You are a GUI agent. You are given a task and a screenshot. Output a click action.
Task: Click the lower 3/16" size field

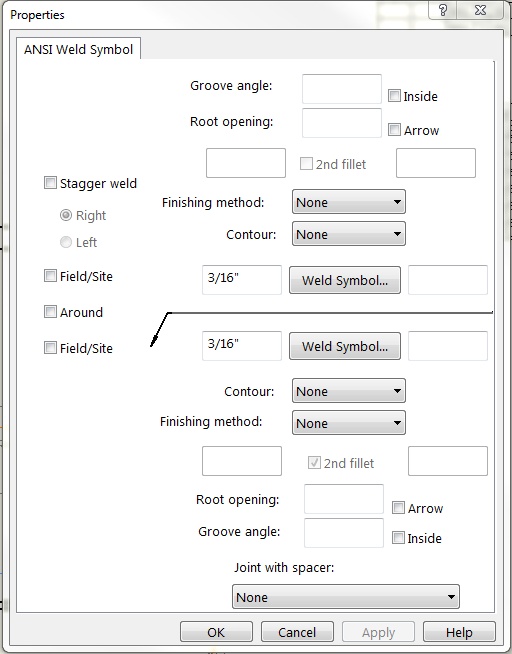click(242, 346)
